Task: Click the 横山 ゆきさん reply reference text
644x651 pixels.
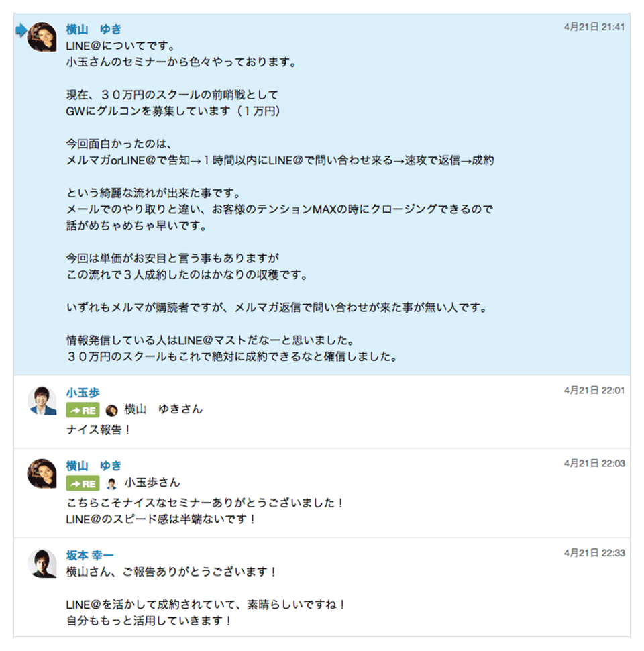Action: click(x=163, y=409)
